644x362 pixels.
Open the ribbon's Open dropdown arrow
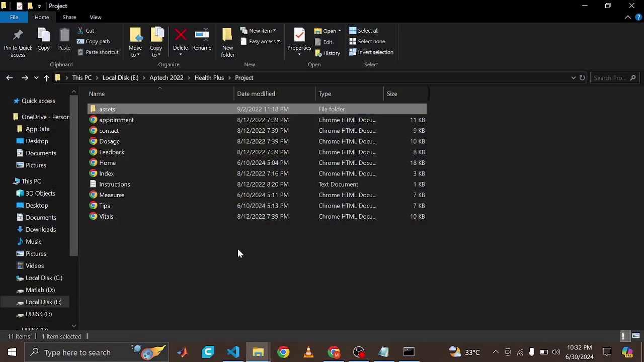[x=339, y=31]
